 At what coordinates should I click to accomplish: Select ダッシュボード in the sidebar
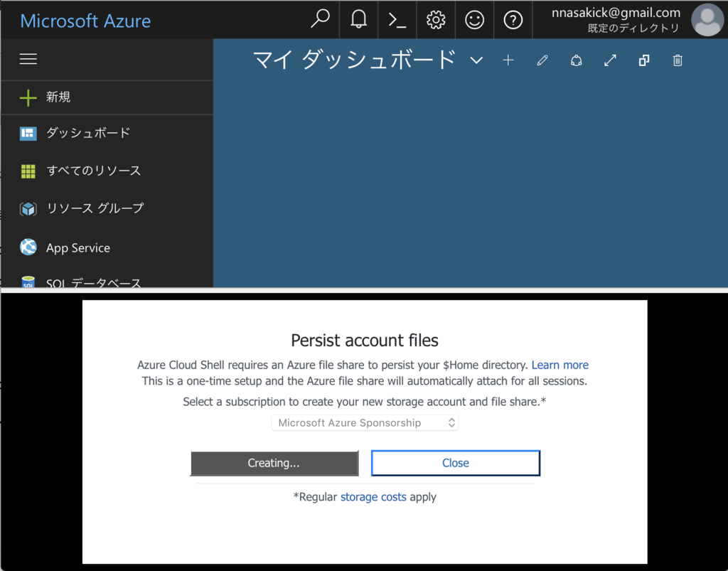pyautogui.click(x=107, y=133)
